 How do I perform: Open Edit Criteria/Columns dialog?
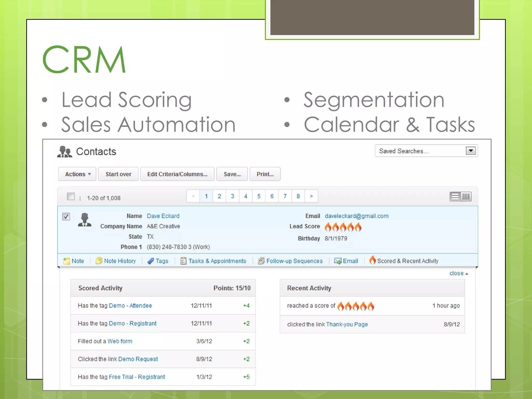177,174
